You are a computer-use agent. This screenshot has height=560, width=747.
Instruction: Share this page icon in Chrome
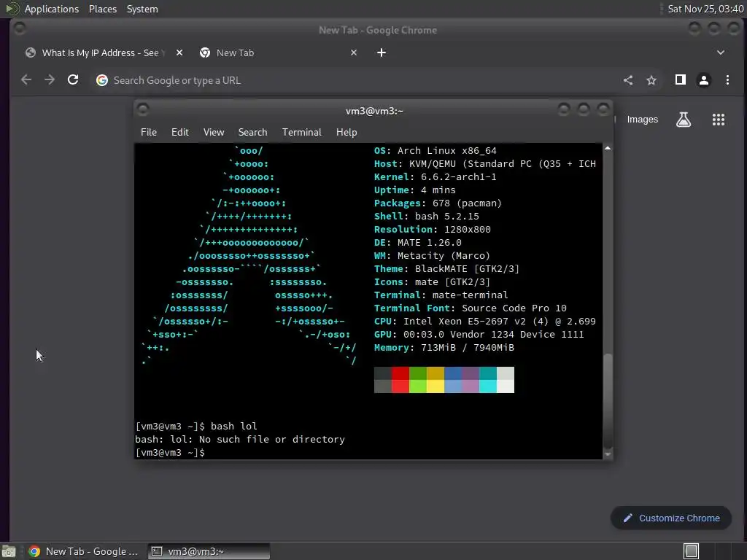(x=628, y=80)
